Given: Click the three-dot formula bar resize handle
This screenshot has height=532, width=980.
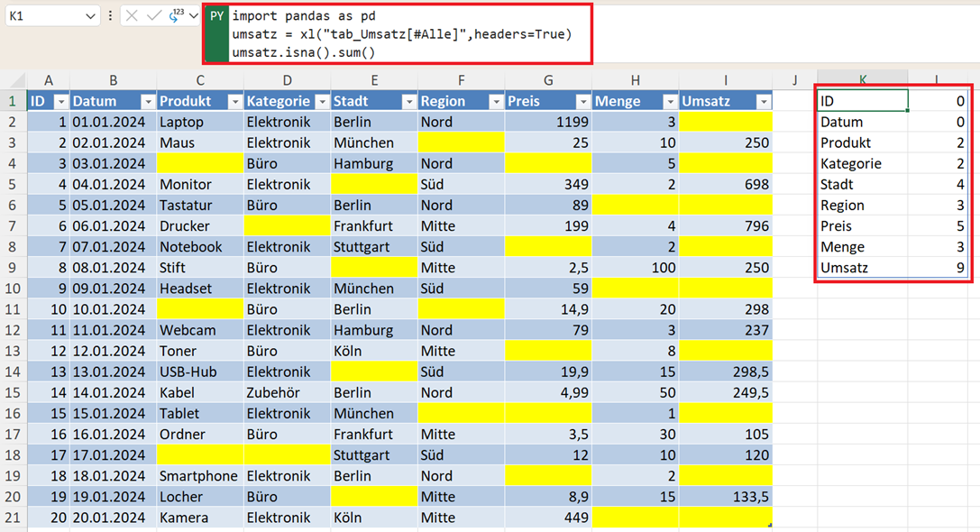Looking at the screenshot, I should coord(110,16).
